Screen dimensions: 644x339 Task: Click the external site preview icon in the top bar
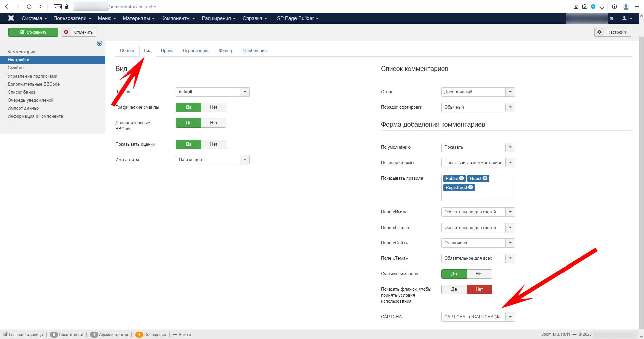click(x=611, y=18)
